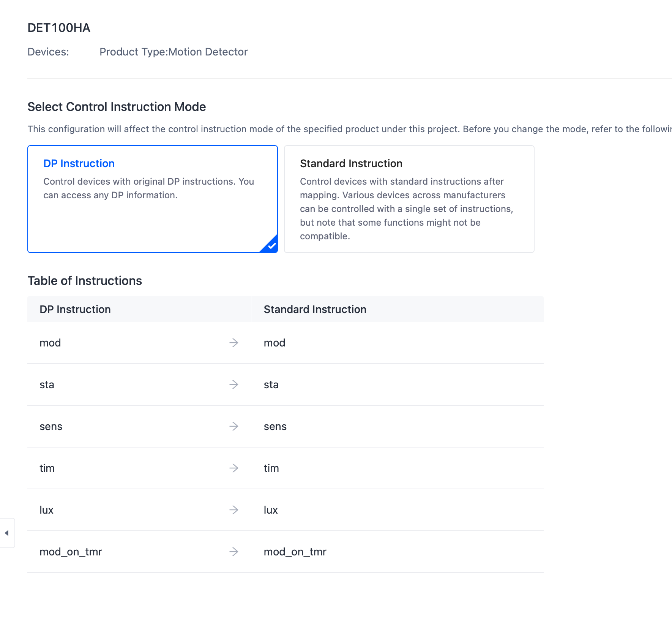
Task: Click the arrow icon in tim row
Action: (234, 468)
